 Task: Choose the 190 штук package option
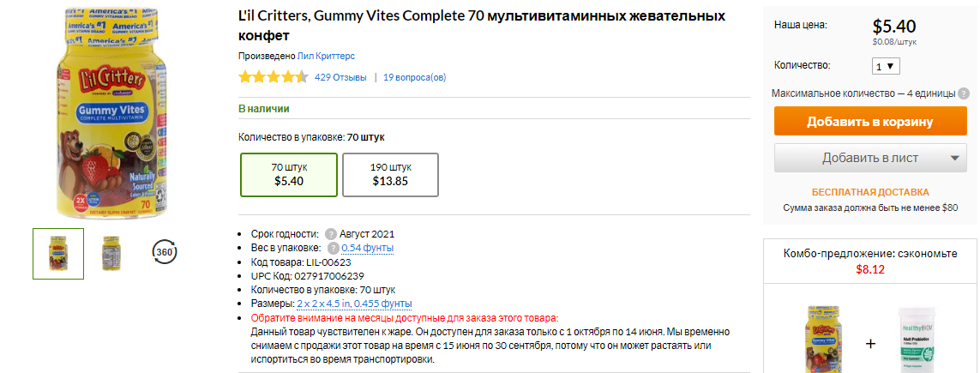tap(390, 175)
